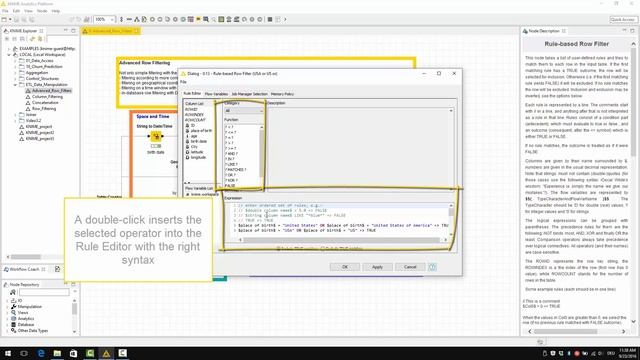Click the Expression editor horizontal scrollbar
Screen dimensions: 640x360
point(342,240)
